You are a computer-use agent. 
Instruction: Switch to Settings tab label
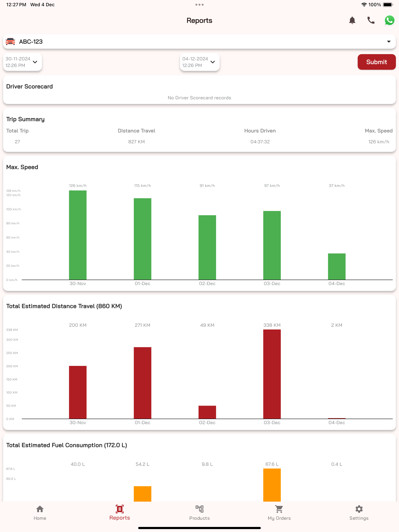pos(359,518)
